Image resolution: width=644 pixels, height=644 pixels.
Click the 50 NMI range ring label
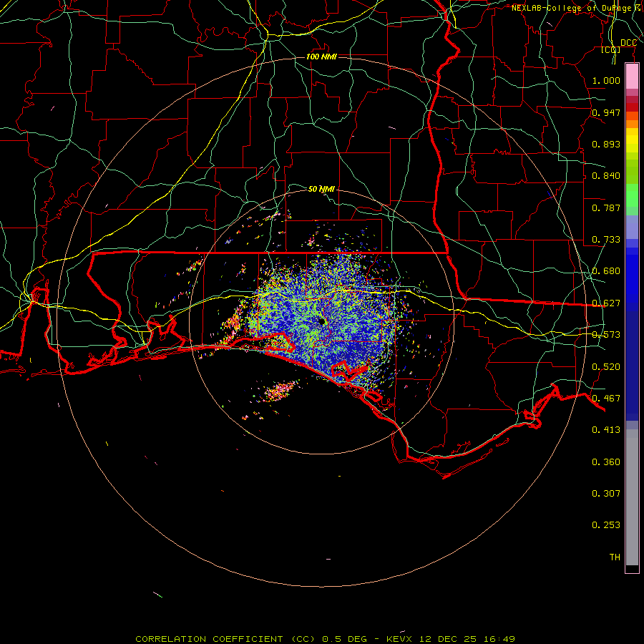(321, 189)
